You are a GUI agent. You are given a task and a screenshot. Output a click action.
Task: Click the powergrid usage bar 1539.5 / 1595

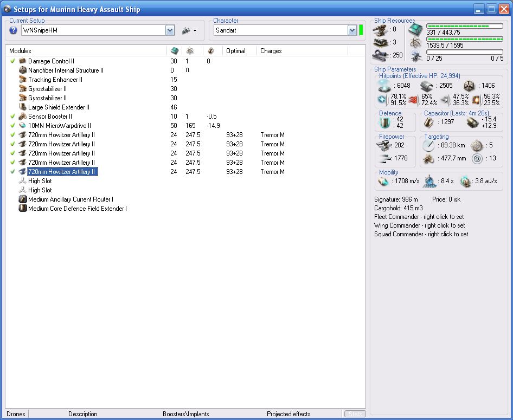(465, 39)
